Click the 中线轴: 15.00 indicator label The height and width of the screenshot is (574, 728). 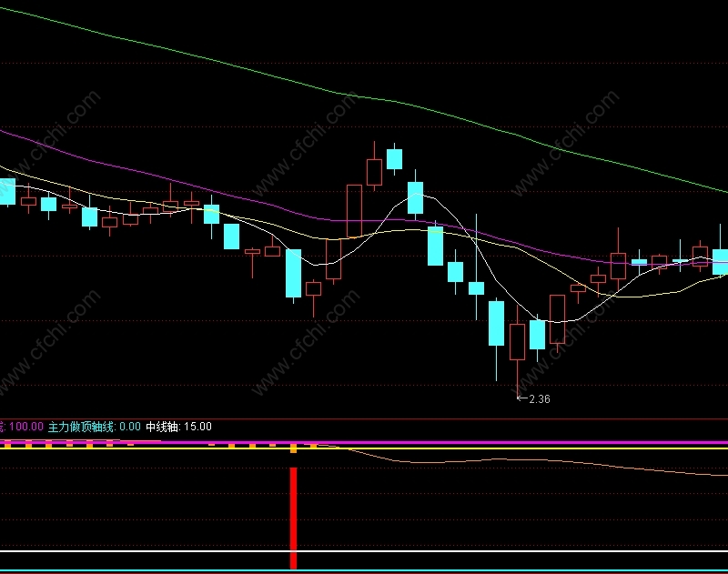pyautogui.click(x=178, y=427)
